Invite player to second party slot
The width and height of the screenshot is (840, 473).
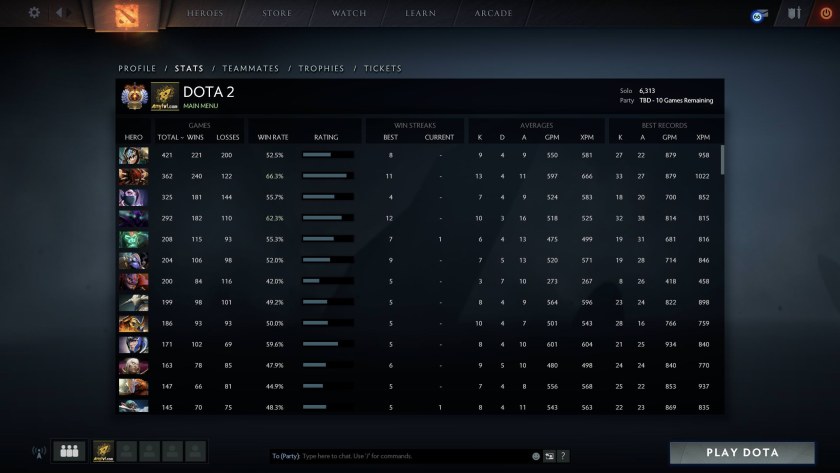coord(127,451)
